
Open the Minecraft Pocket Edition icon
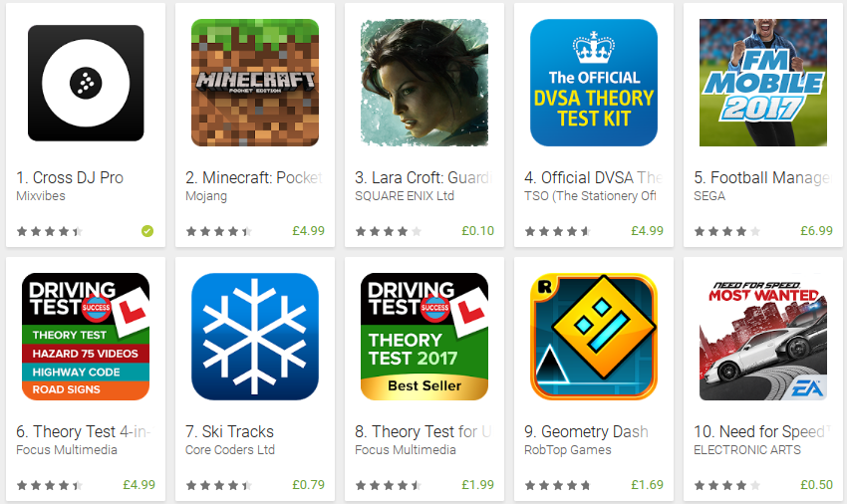pyautogui.click(x=255, y=83)
